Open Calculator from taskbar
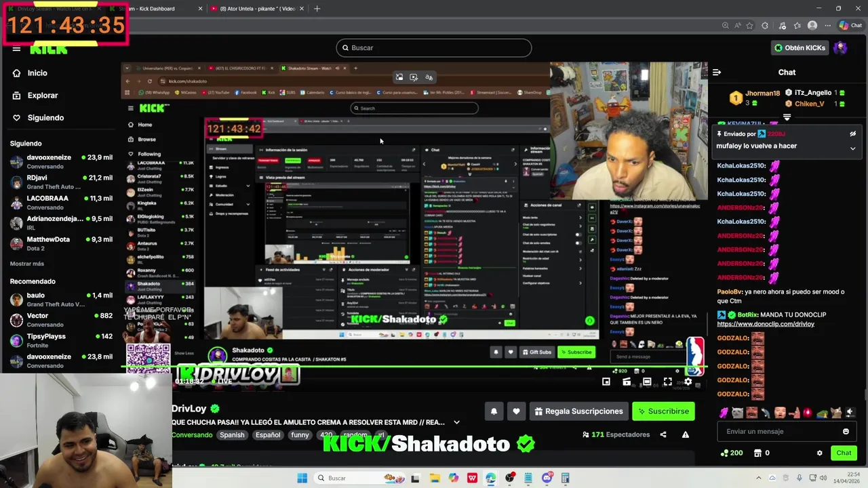The width and height of the screenshot is (868, 488). [565, 479]
